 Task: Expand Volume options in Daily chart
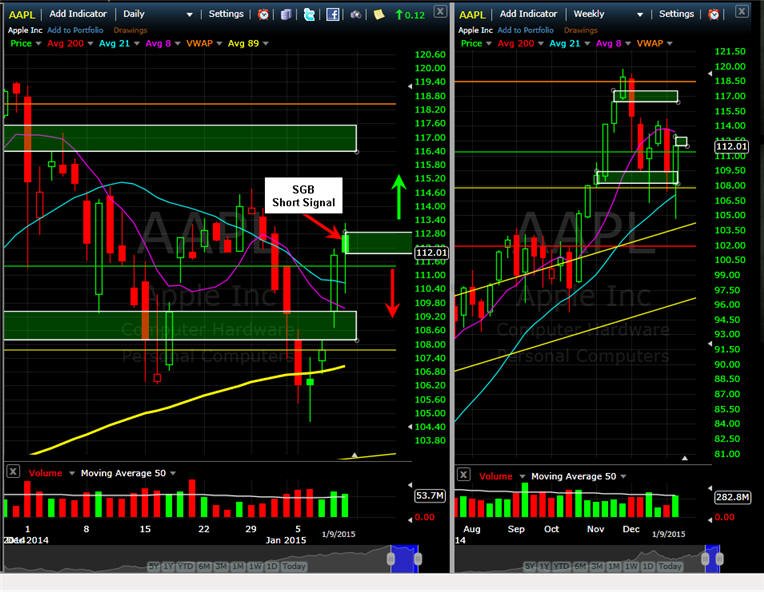pyautogui.click(x=72, y=473)
